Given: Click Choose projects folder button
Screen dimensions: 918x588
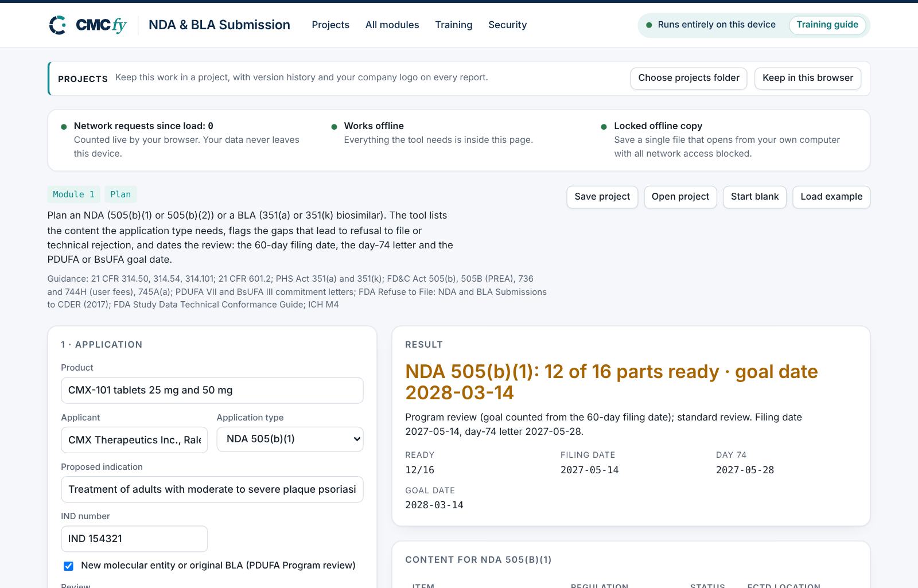Looking at the screenshot, I should click(x=688, y=78).
